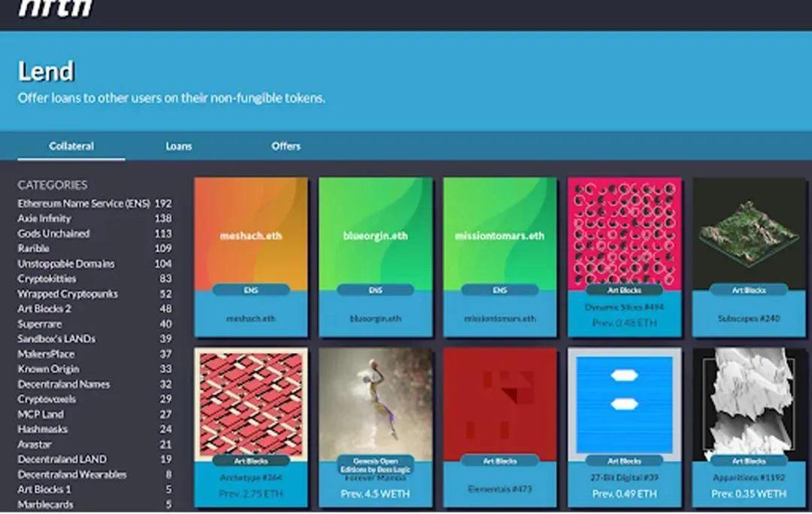Open Apparitions #1192 artwork
Viewport: 812px width, 514px height.
tap(749, 403)
